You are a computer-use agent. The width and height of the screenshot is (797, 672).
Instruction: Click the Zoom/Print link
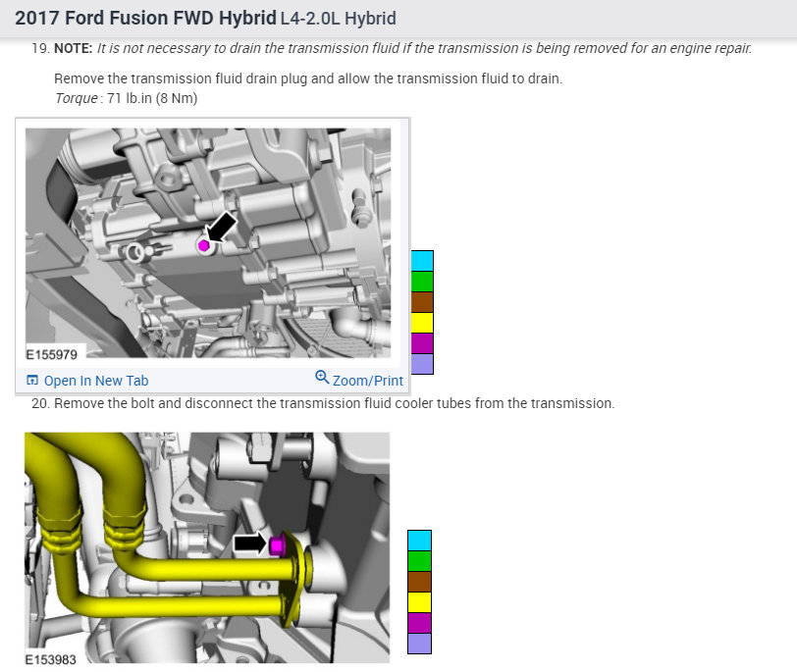[367, 381]
